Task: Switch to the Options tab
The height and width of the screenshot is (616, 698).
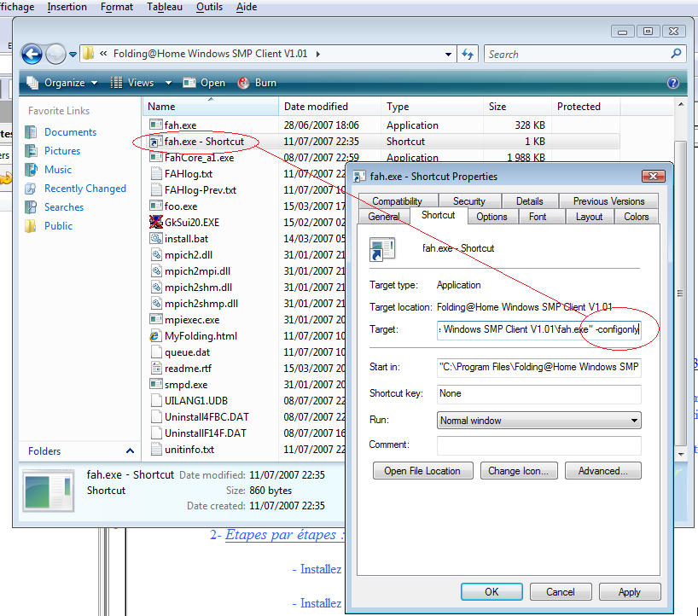Action: click(492, 217)
